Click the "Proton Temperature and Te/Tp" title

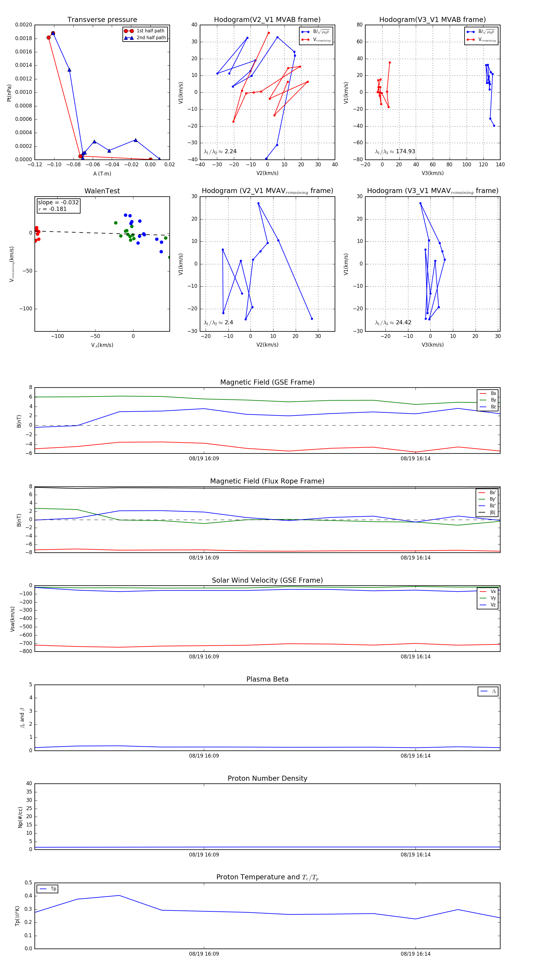(x=267, y=877)
